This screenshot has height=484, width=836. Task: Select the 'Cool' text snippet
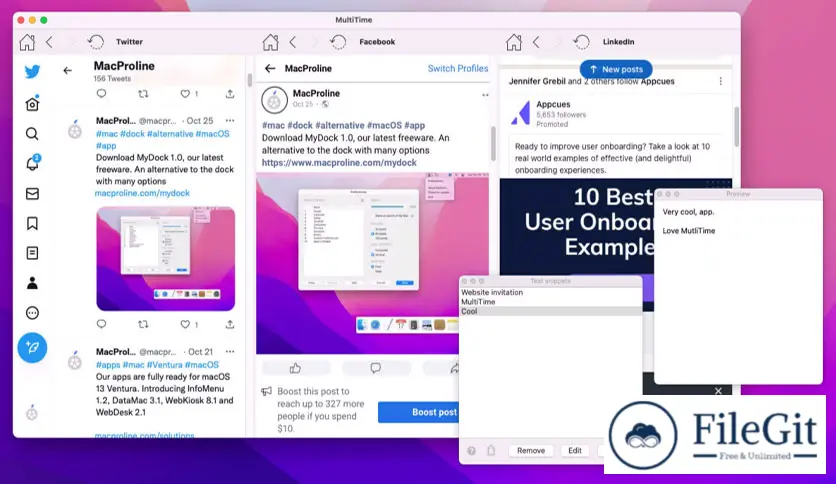(x=470, y=312)
